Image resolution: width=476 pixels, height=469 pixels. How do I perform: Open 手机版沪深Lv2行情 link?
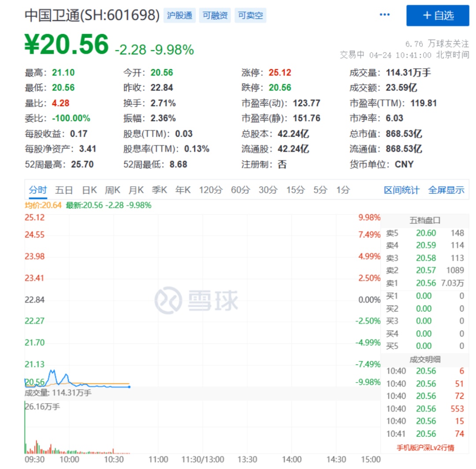tap(425, 447)
